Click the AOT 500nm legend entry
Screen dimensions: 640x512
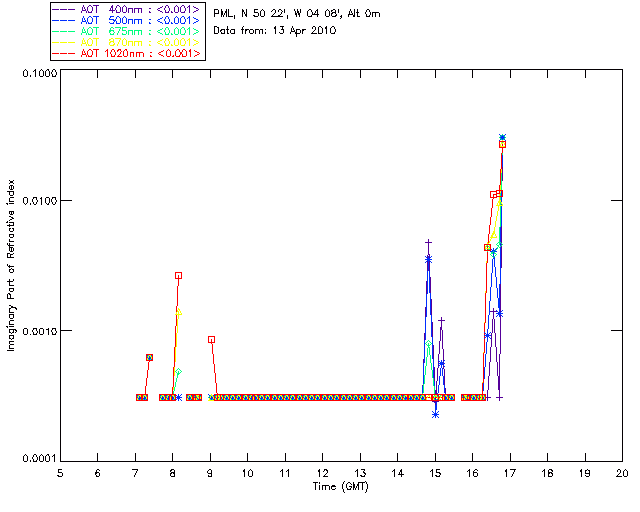(x=127, y=20)
